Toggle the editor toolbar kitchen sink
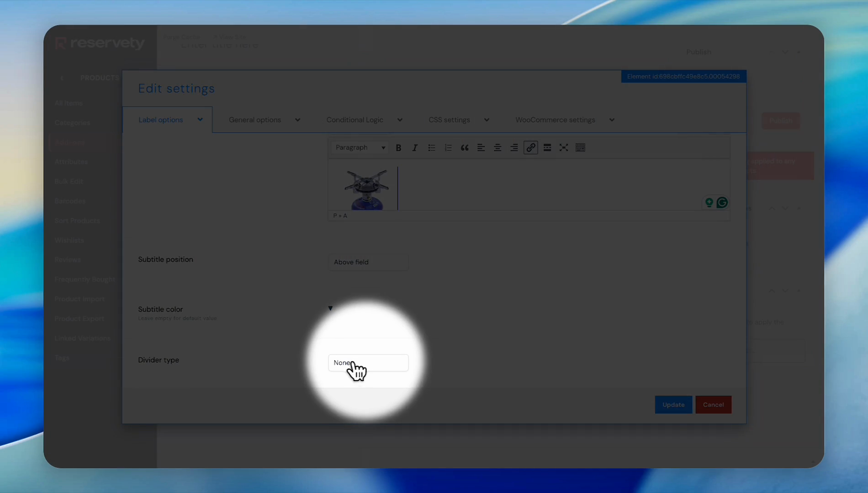Screen dimensions: 868x493 coord(580,148)
